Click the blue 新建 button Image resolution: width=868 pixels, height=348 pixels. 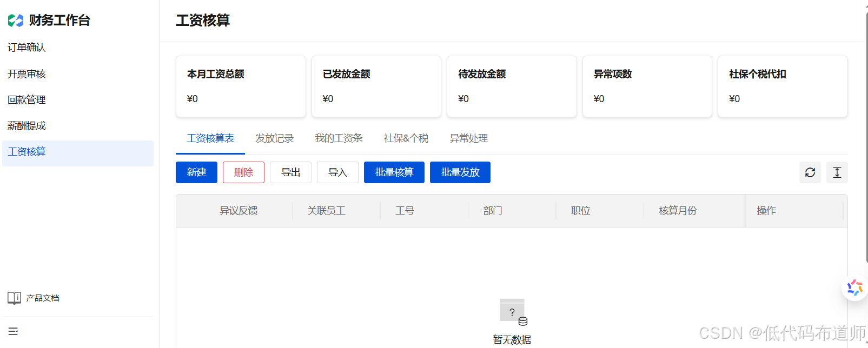click(x=196, y=172)
